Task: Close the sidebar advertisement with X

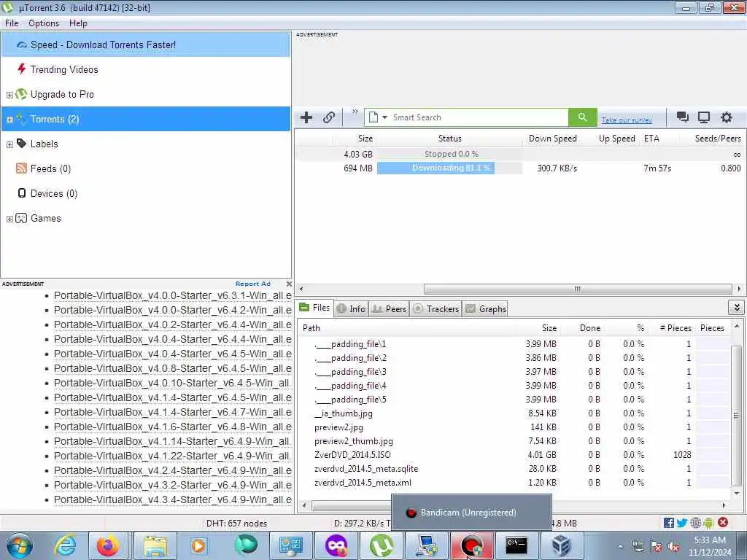Action: coord(289,284)
